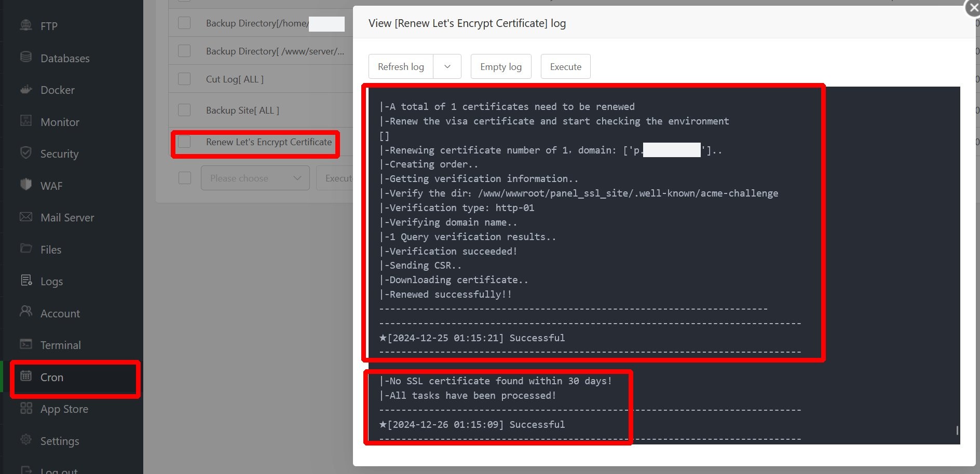Click the "Renewed successfully!!" log line
The image size is (980, 474).
[446, 294]
